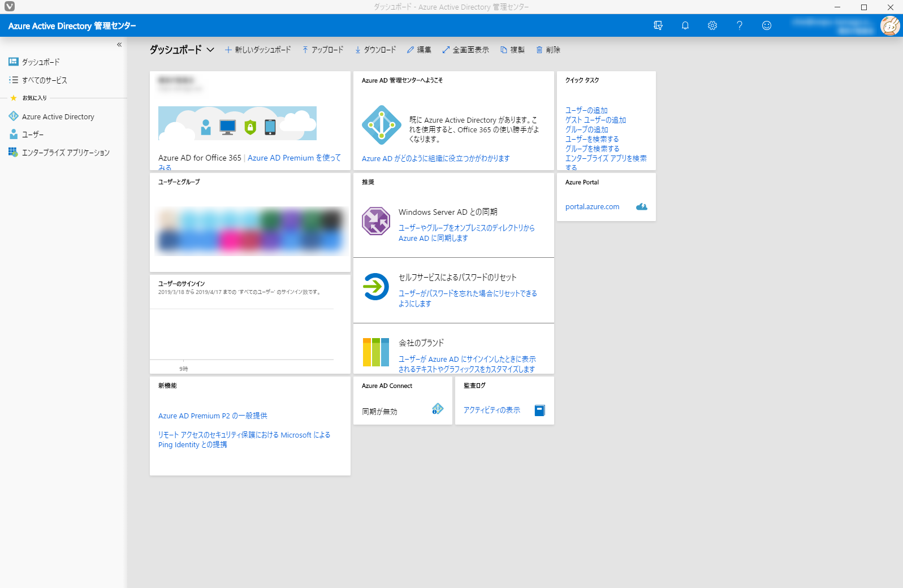Click グループの追加 quick task
The width and height of the screenshot is (903, 588).
587,129
